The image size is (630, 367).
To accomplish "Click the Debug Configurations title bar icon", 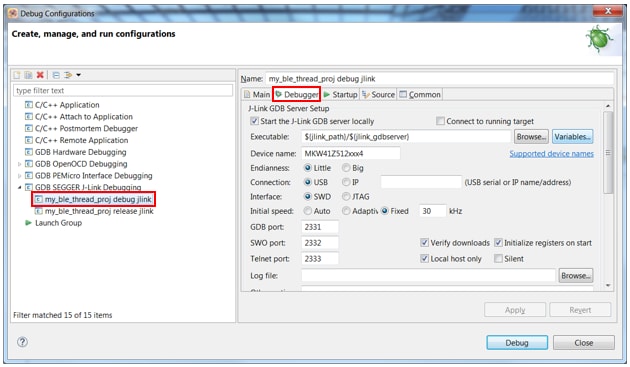I will point(13,13).
